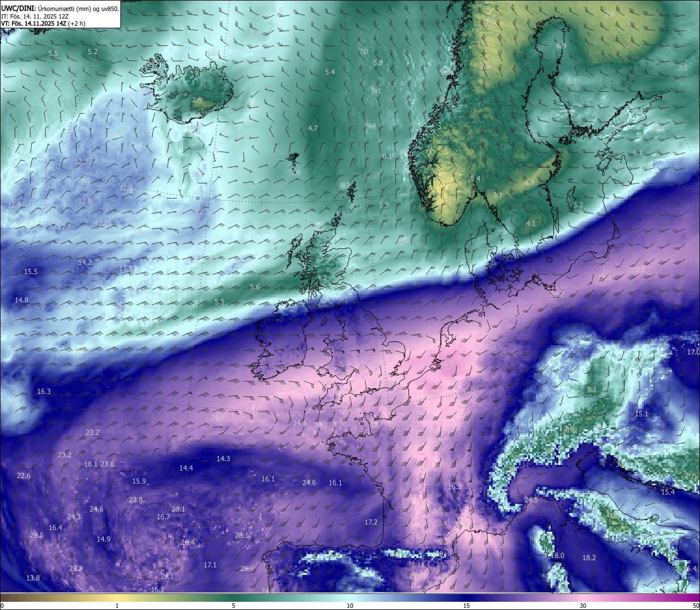Click the 14.2 value on the map
The height and width of the screenshot is (610, 700).
click(x=85, y=263)
